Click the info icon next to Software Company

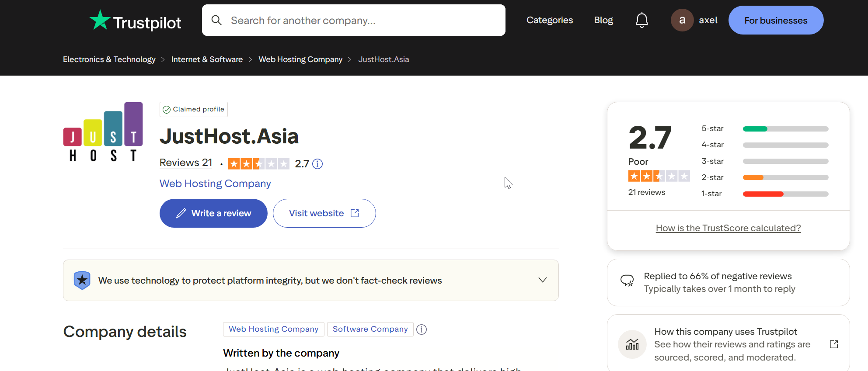(x=422, y=329)
